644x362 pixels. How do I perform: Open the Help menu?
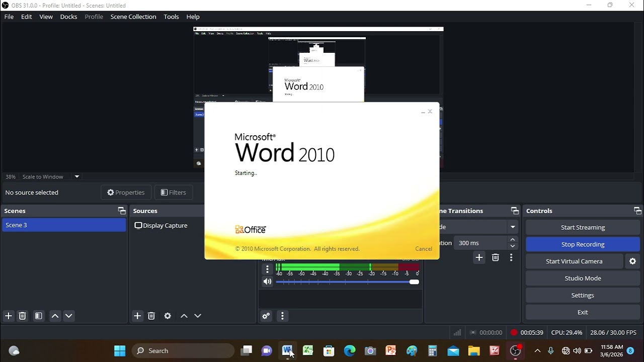193,17
